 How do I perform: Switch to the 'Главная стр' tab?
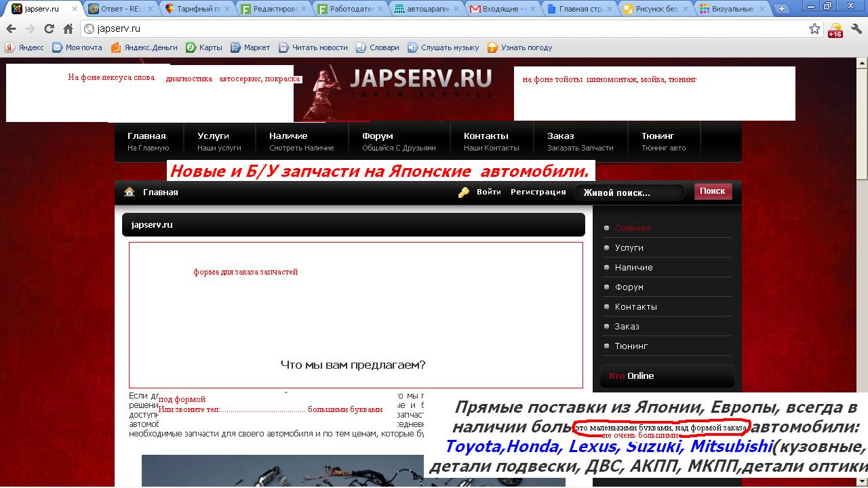coord(581,9)
